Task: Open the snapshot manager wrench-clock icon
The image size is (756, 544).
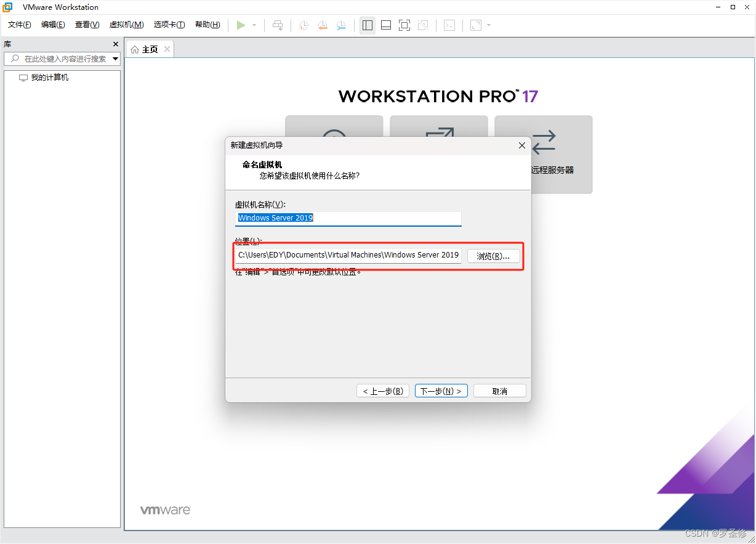Action: coord(341,25)
